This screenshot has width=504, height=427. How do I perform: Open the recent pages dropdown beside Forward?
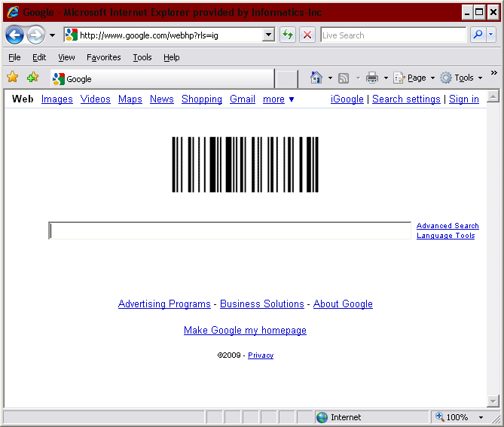(52, 35)
